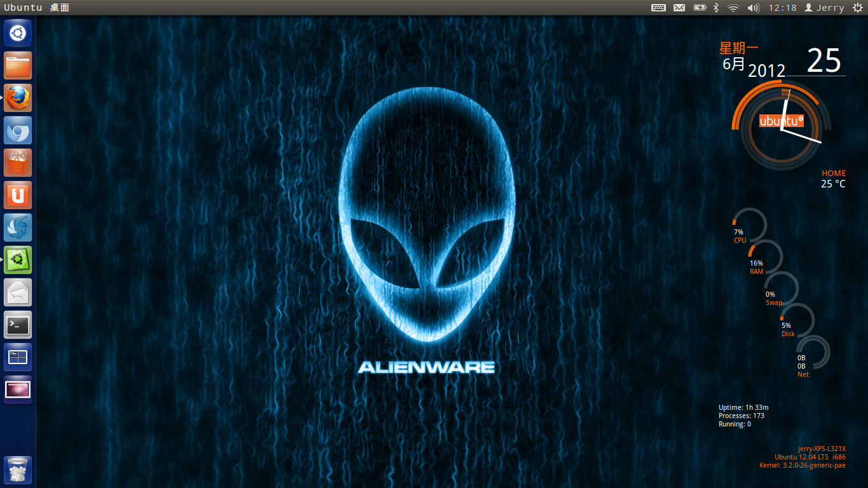Click the "Running: 0" line
The height and width of the screenshot is (488, 868).
(x=735, y=424)
